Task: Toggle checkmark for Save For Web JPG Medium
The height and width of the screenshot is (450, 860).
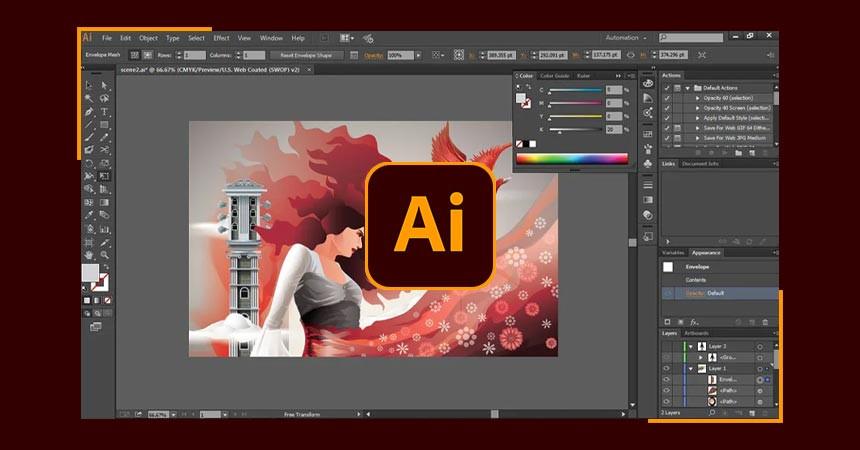Action: (665, 139)
